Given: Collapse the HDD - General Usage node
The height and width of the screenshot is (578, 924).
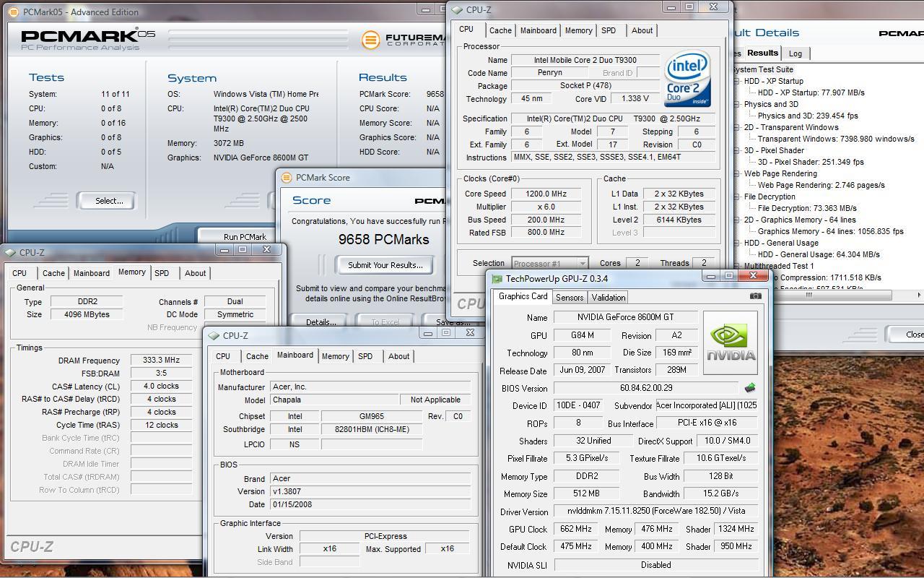Looking at the screenshot, I should (x=737, y=243).
